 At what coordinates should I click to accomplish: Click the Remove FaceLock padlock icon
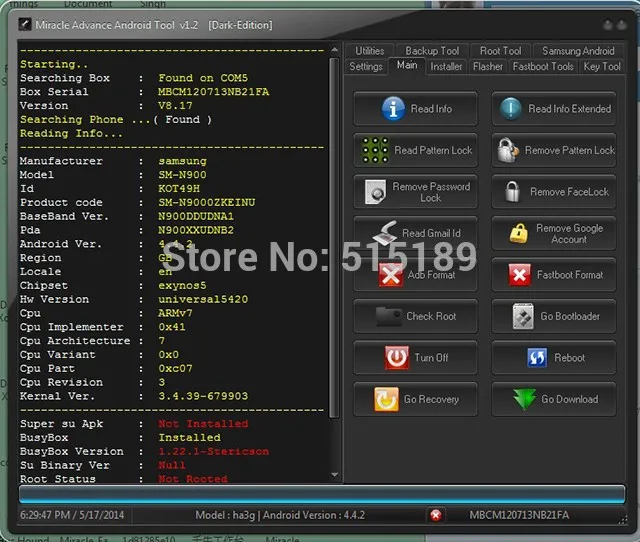pyautogui.click(x=512, y=191)
